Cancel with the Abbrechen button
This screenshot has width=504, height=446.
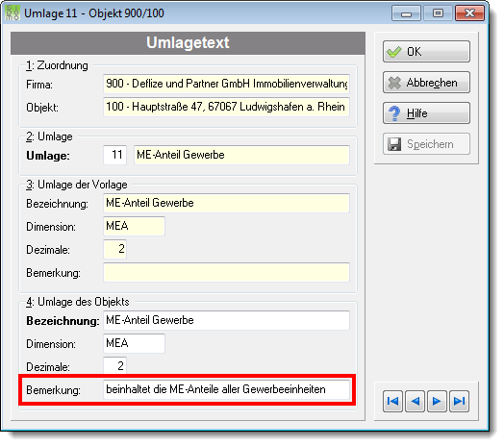tap(426, 83)
